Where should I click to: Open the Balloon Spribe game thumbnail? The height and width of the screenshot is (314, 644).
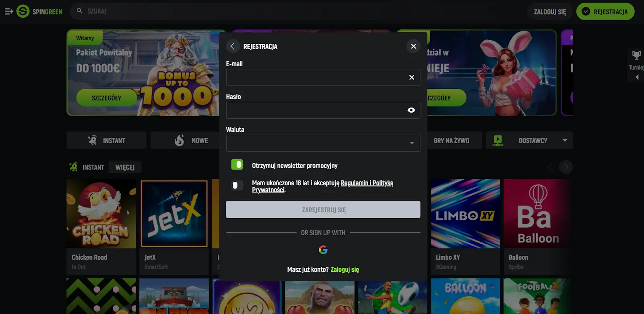[538, 213]
